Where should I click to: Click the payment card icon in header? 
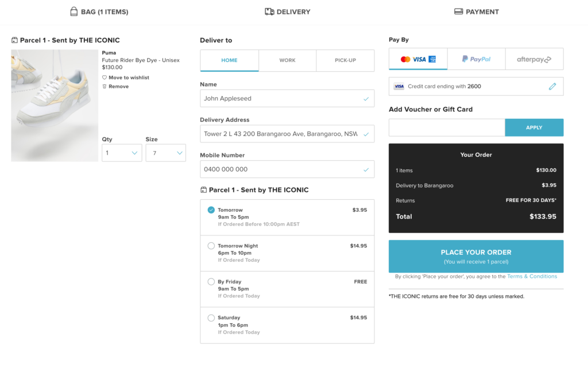(x=458, y=11)
